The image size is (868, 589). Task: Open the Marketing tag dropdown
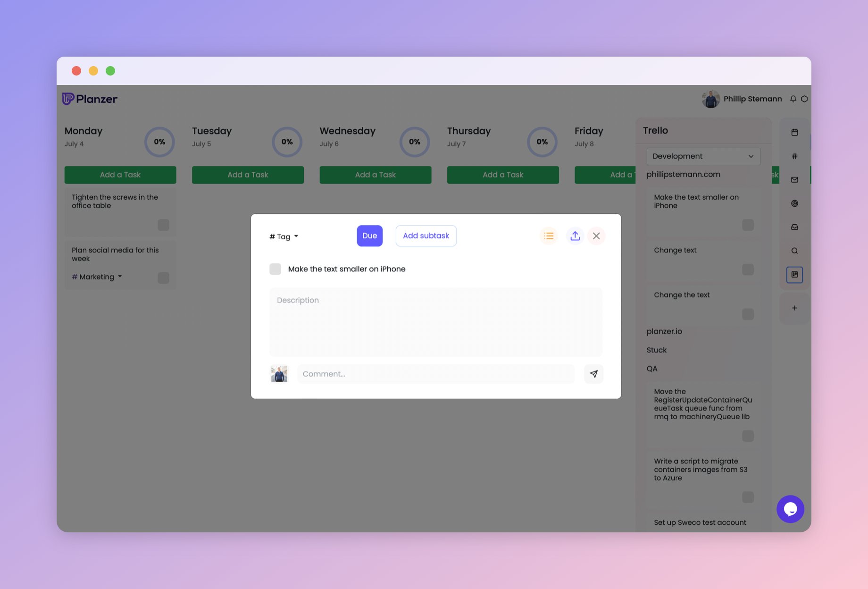coord(96,277)
